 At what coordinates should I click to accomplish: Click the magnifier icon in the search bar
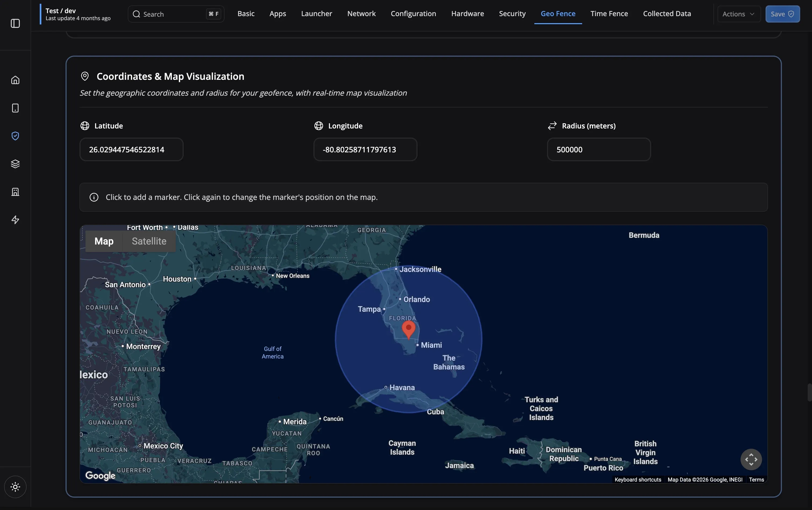click(136, 14)
